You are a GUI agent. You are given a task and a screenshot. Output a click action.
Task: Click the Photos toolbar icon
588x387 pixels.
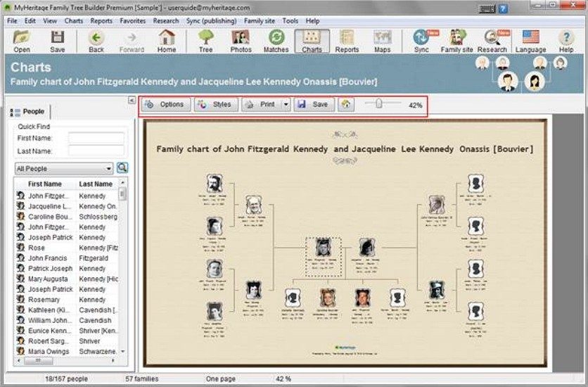241,42
